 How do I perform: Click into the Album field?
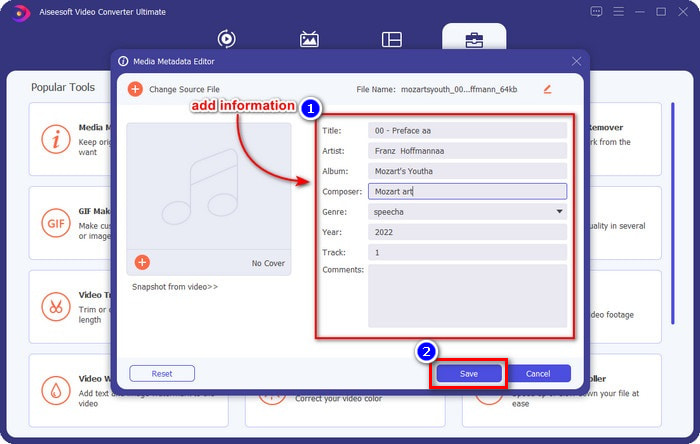click(x=467, y=171)
